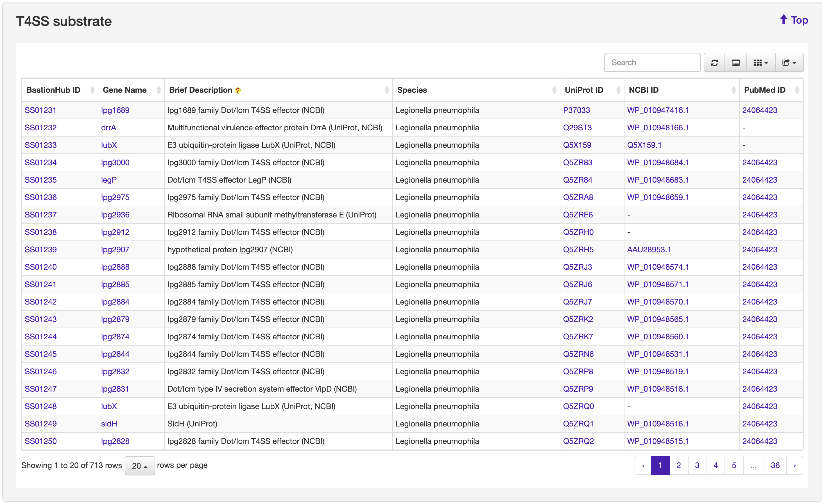Click the next page arrow
The image size is (824, 504).
tap(794, 465)
